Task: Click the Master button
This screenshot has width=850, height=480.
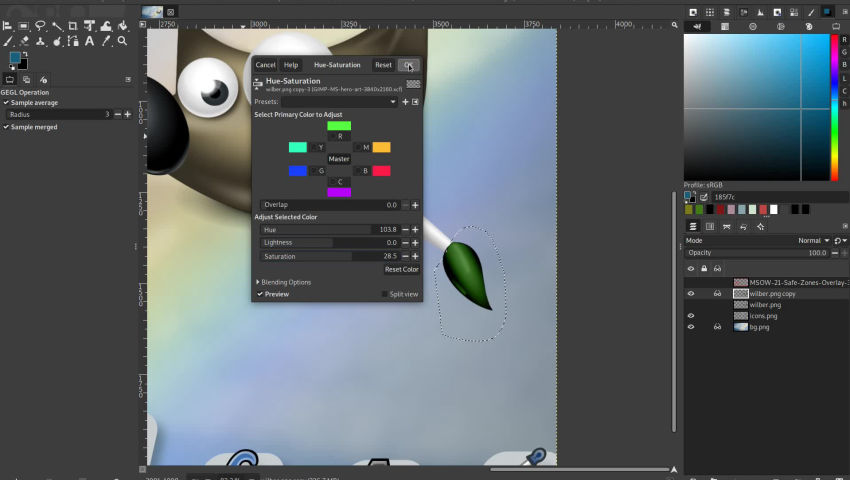Action: 339,159
